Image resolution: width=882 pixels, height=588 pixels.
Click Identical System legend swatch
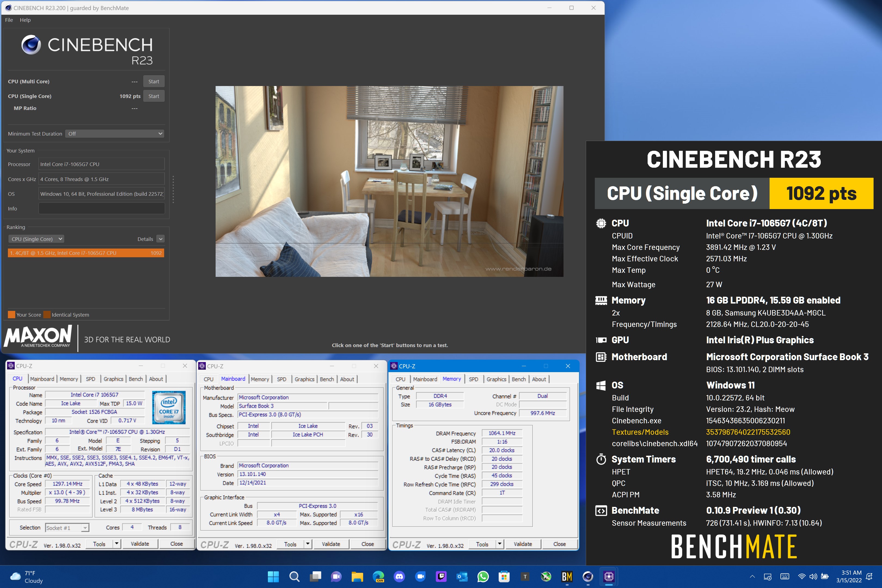[47, 315]
